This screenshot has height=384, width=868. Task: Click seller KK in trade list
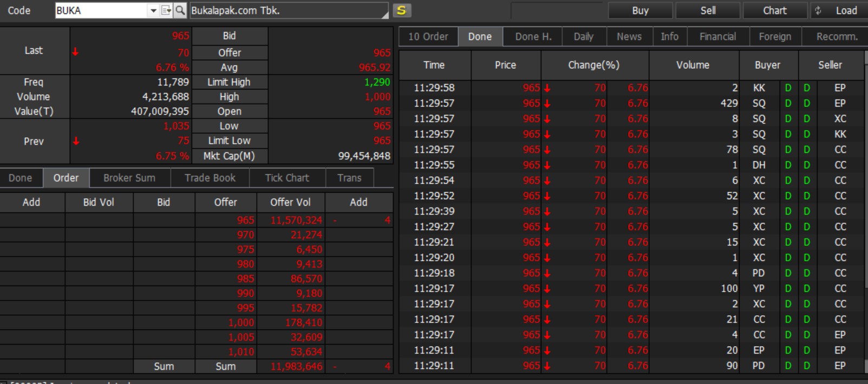840,134
